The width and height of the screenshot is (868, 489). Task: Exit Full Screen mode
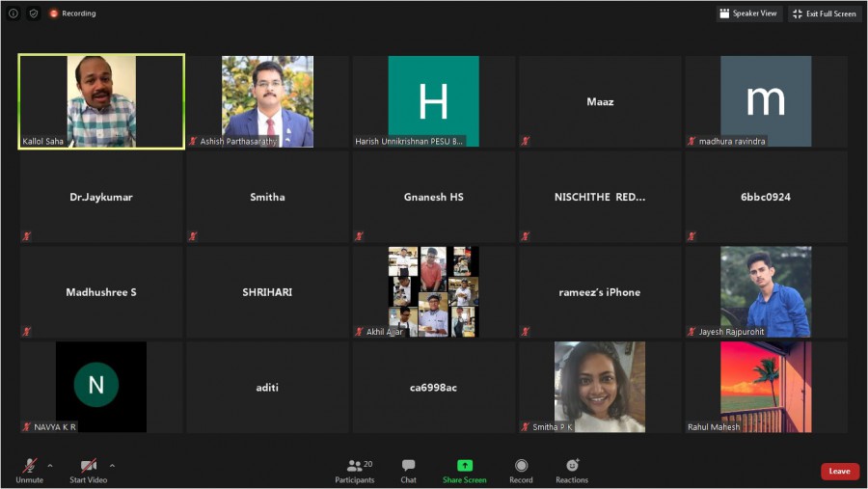coord(825,14)
